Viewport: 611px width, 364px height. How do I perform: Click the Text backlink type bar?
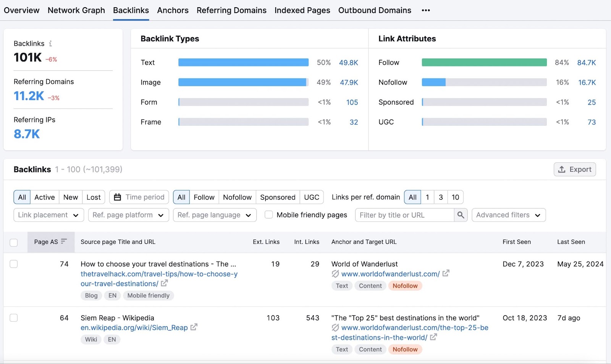tap(243, 62)
